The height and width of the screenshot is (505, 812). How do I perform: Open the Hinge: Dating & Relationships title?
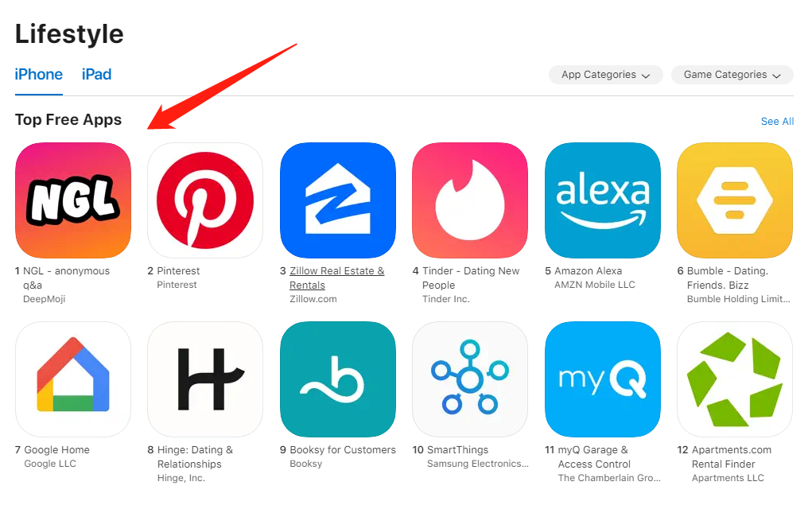[x=195, y=456]
